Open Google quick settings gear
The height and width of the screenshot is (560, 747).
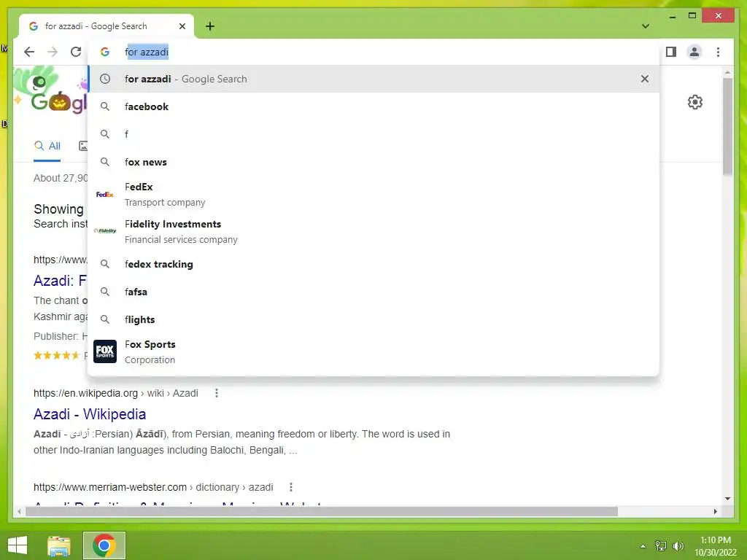[694, 102]
